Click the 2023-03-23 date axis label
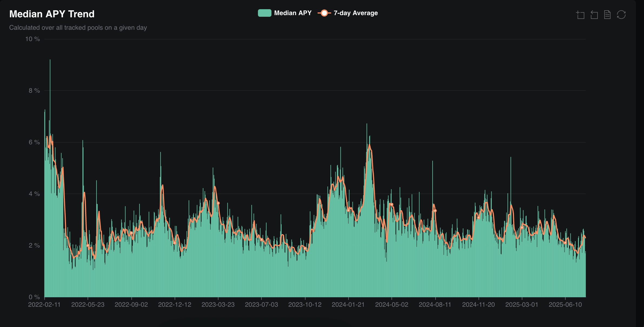 218,305
